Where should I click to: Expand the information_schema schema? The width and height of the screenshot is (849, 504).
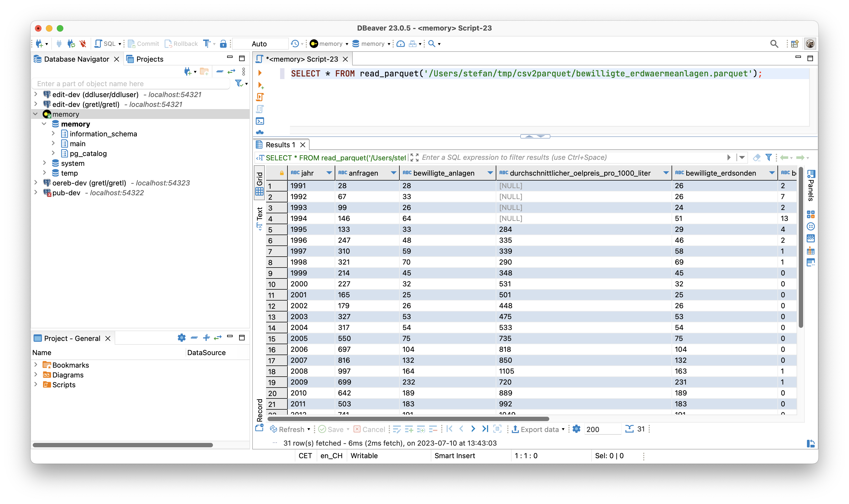pyautogui.click(x=53, y=133)
